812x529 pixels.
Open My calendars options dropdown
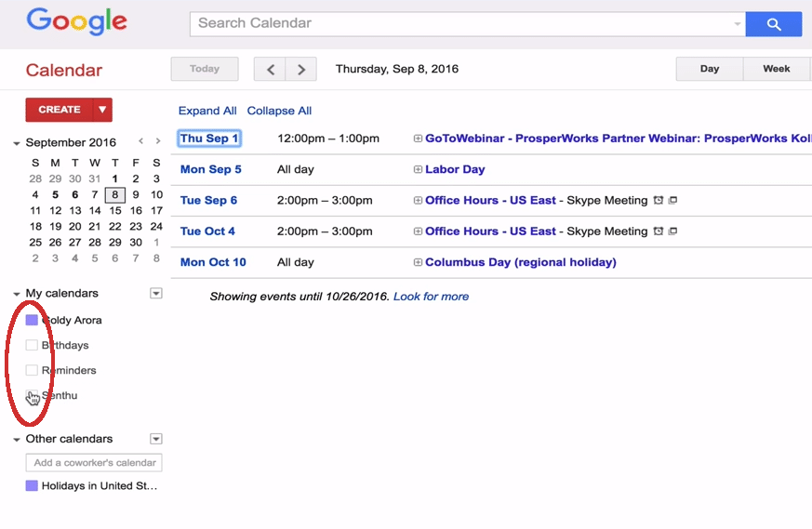click(x=156, y=294)
